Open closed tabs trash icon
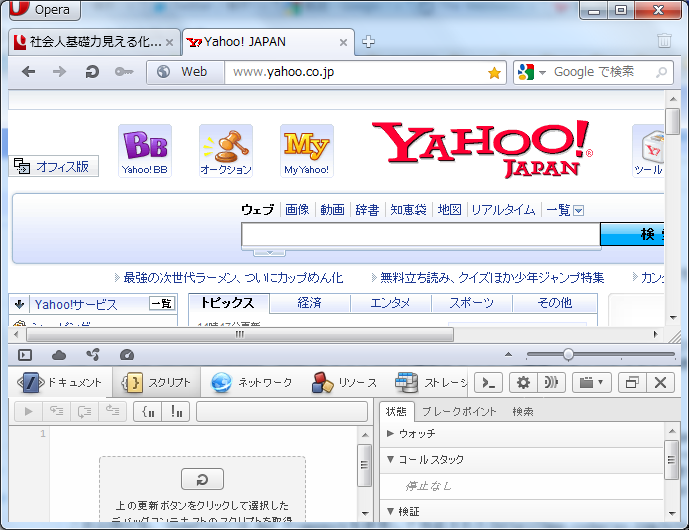 click(664, 41)
